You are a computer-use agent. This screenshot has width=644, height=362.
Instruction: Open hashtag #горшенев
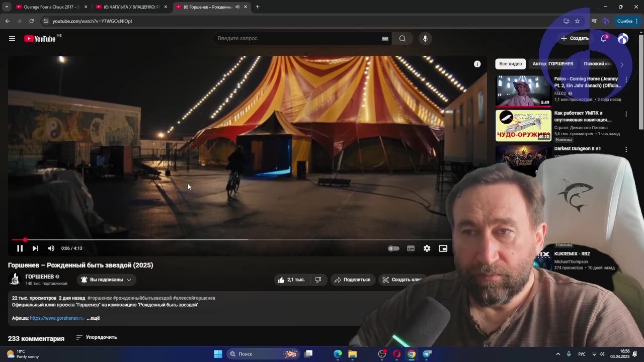[x=99, y=298]
